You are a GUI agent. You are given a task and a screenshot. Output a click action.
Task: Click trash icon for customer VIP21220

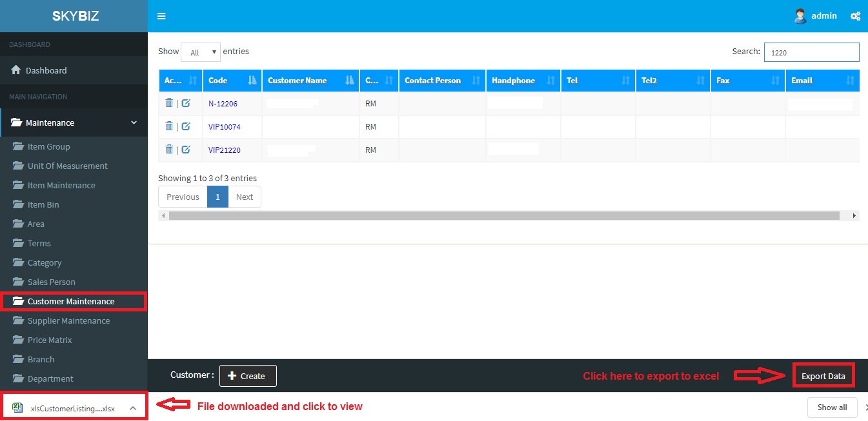coord(169,150)
